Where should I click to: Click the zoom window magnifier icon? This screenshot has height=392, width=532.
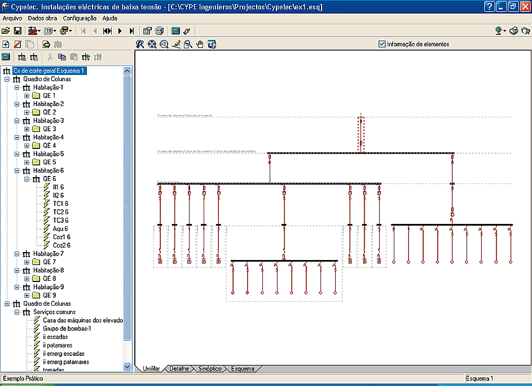pos(188,44)
